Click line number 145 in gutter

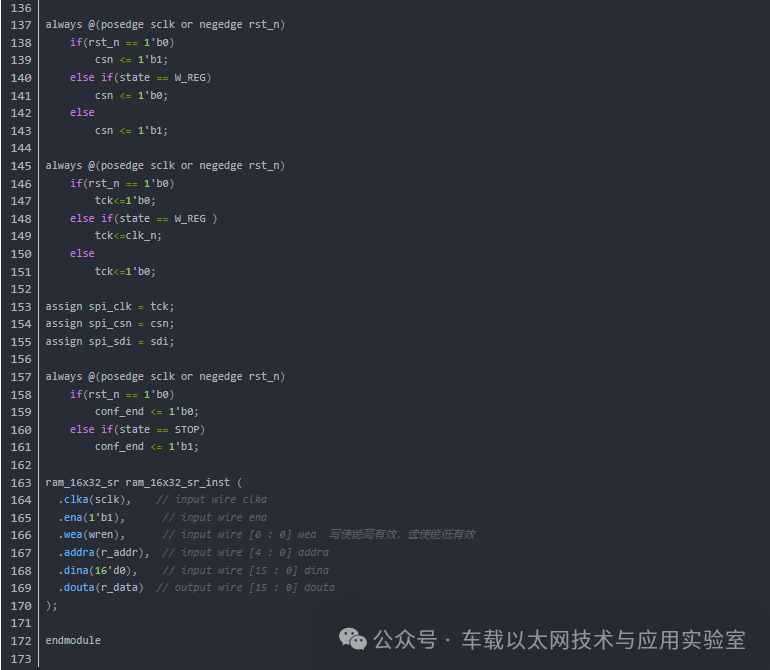tap(21, 166)
